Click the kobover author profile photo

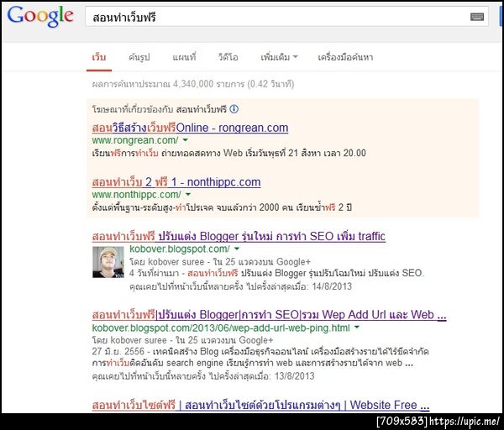point(108,262)
